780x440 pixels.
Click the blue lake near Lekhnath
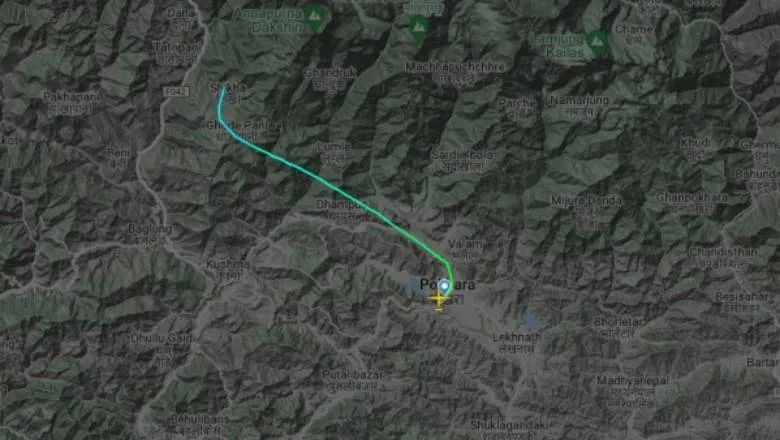[532, 318]
